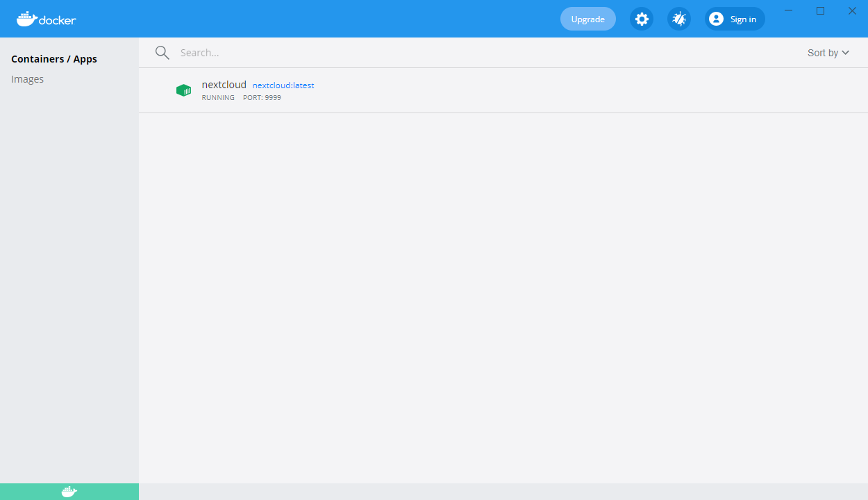
Task: Expand the Sort by chevron arrow
Action: (x=846, y=52)
